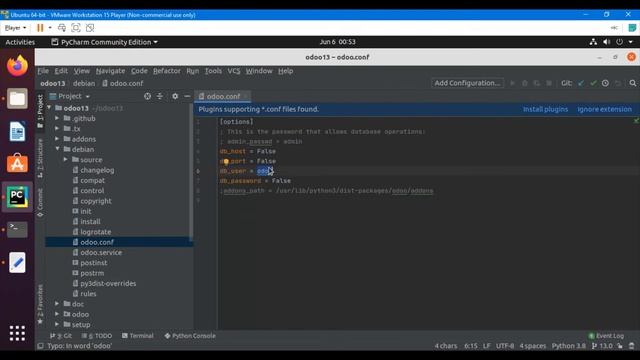Click the power icon in the top bar

pyautogui.click(x=619, y=42)
